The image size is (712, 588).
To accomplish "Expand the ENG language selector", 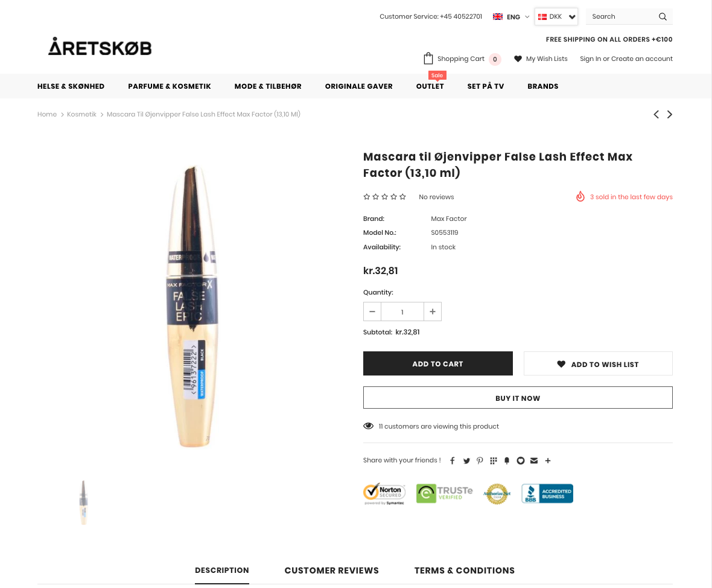I will pos(511,17).
